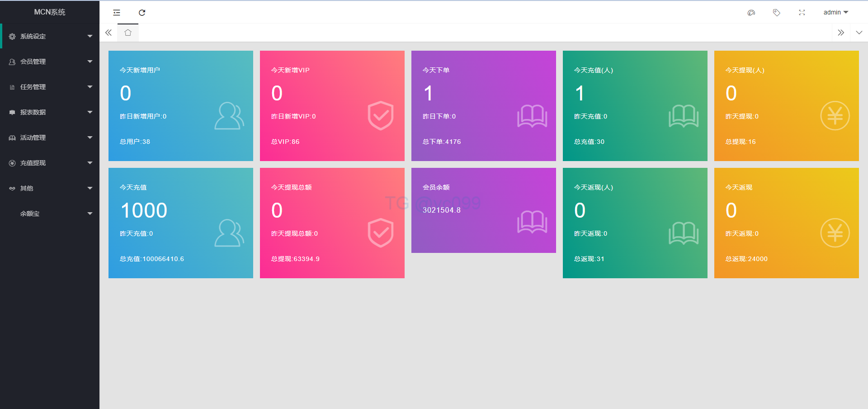Expand the 任务管理 sidebar menu
Viewport: 868px width, 409px height.
point(50,87)
